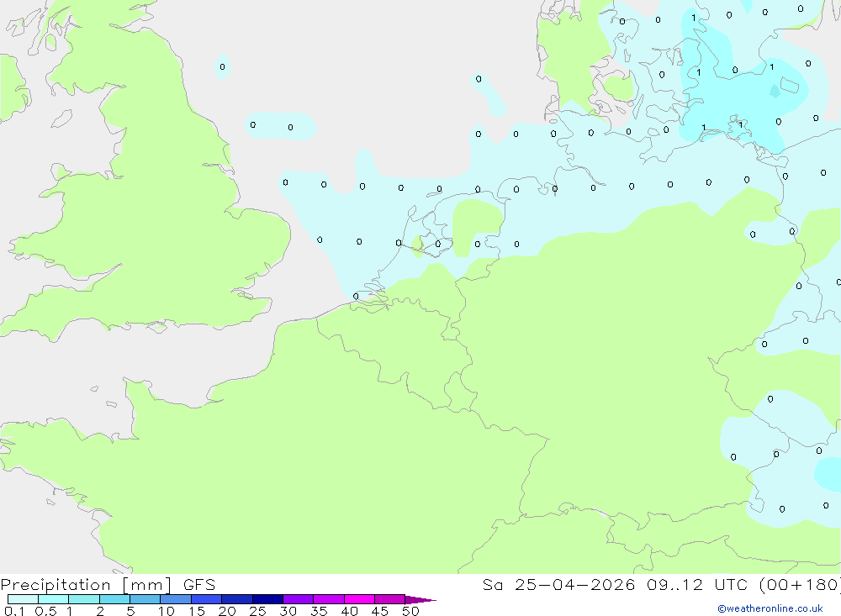Click the 'Sa 25-04-2026' date text
Screen dimensions: 841x616
click(558, 585)
